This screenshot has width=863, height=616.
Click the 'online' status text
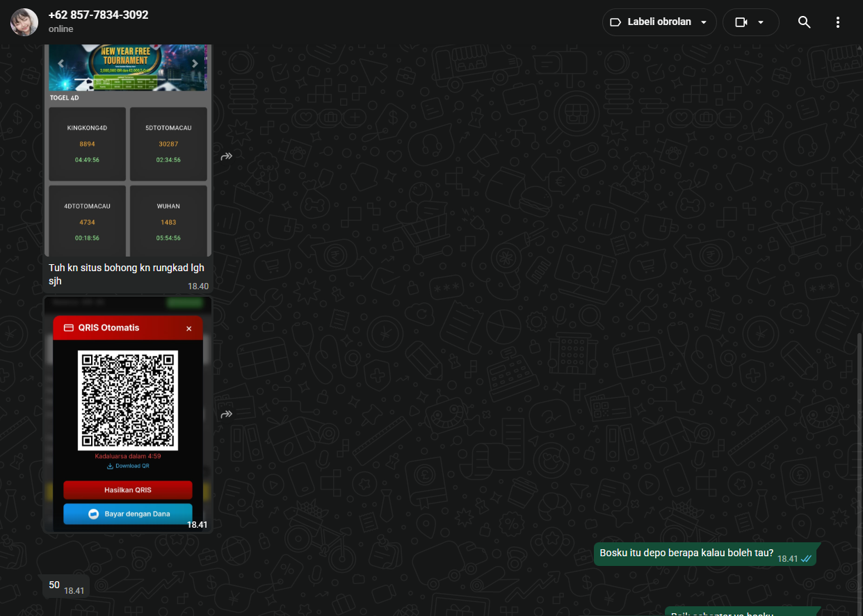[61, 29]
